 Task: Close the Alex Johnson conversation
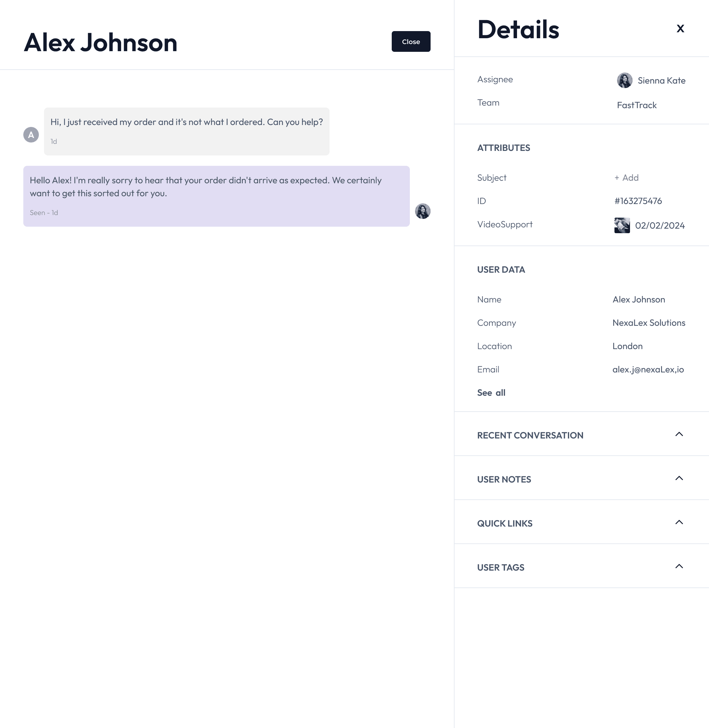point(411,41)
